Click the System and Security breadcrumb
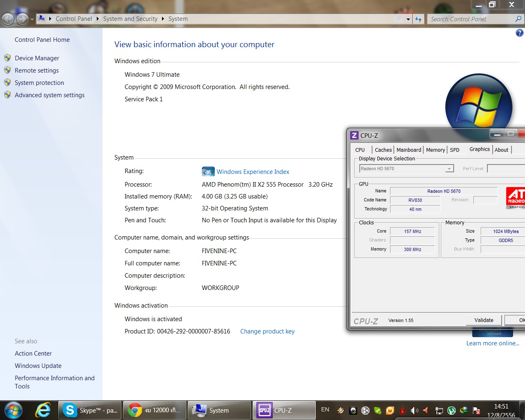This screenshot has width=525, height=420. pyautogui.click(x=130, y=19)
